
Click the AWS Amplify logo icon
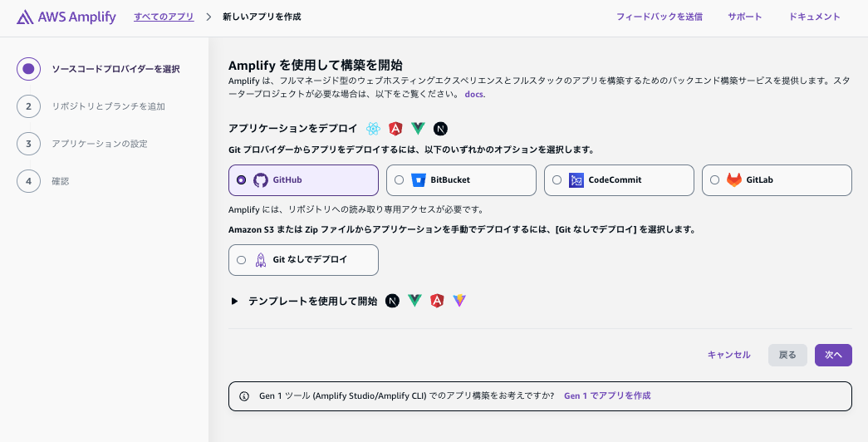[25, 17]
